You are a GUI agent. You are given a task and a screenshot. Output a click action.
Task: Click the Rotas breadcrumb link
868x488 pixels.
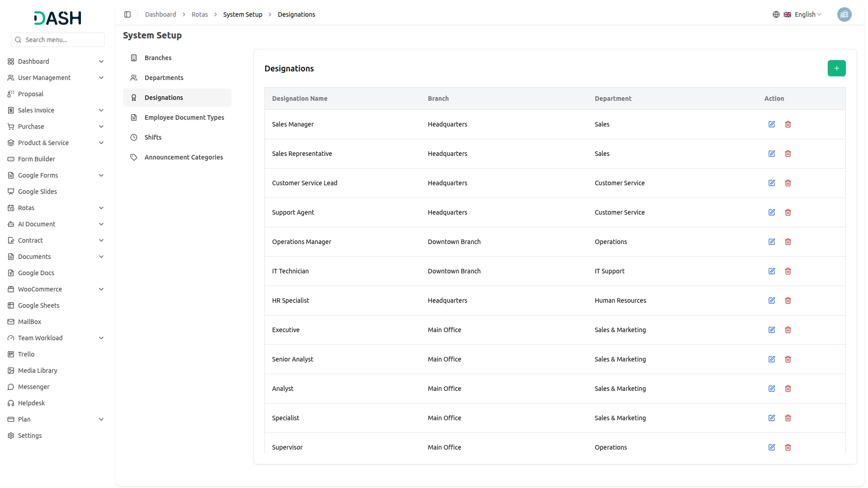point(199,14)
